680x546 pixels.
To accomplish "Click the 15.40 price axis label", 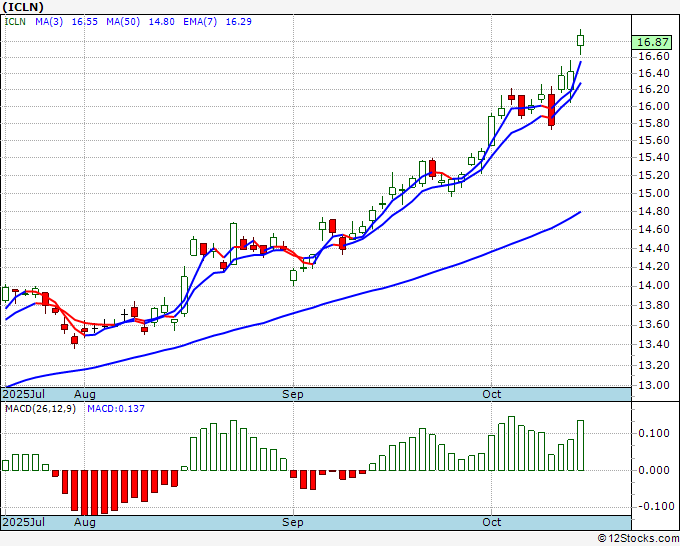I will pos(654,157).
